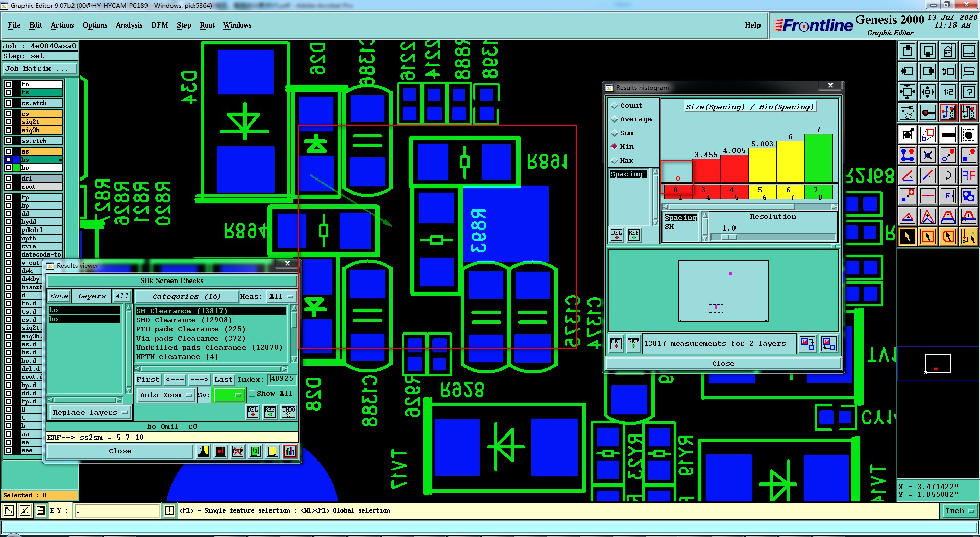Click the pan up icon in right toolbar
This screenshot has width=980, height=537.
click(x=908, y=51)
